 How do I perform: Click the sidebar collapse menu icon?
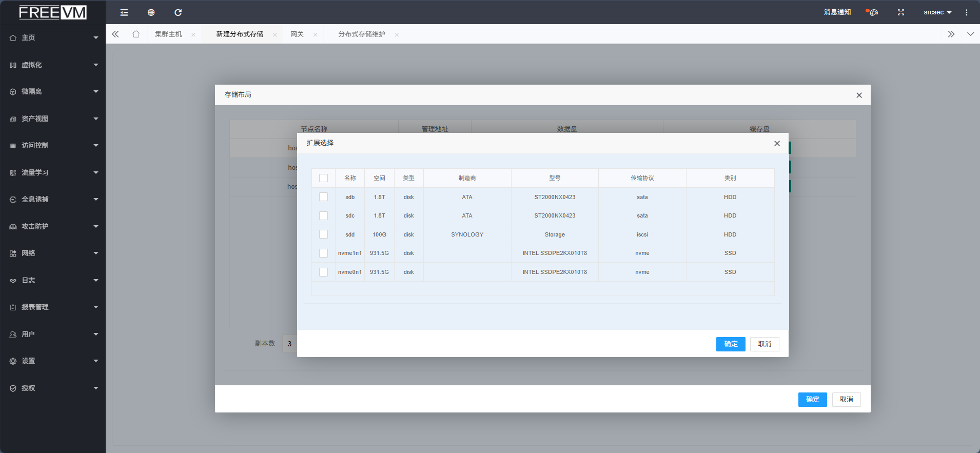pyautogui.click(x=124, y=12)
